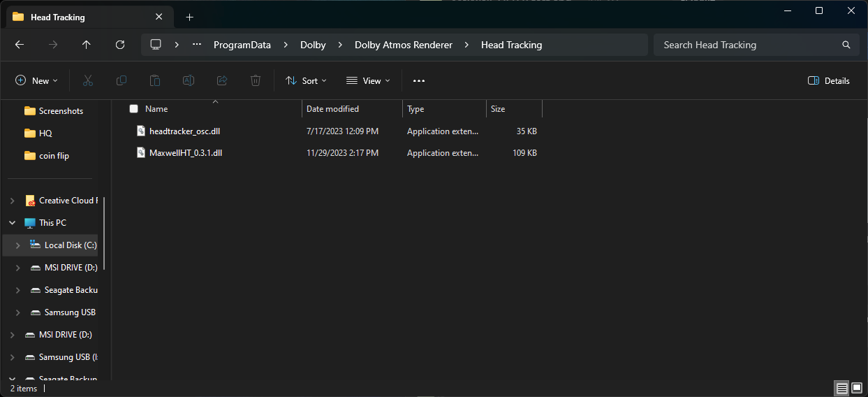Show hidden path ellipsis in address bar
The image size is (868, 397).
pyautogui.click(x=197, y=45)
